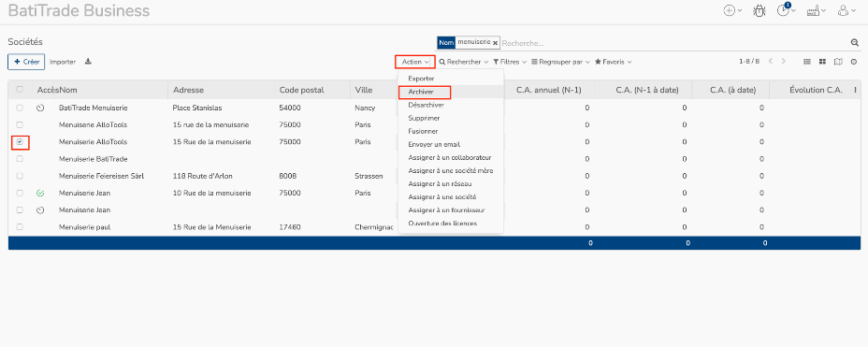Image resolution: width=868 pixels, height=347 pixels.
Task: Check the Menuiserie Jean Paris row checkbox
Action: pyautogui.click(x=20, y=194)
